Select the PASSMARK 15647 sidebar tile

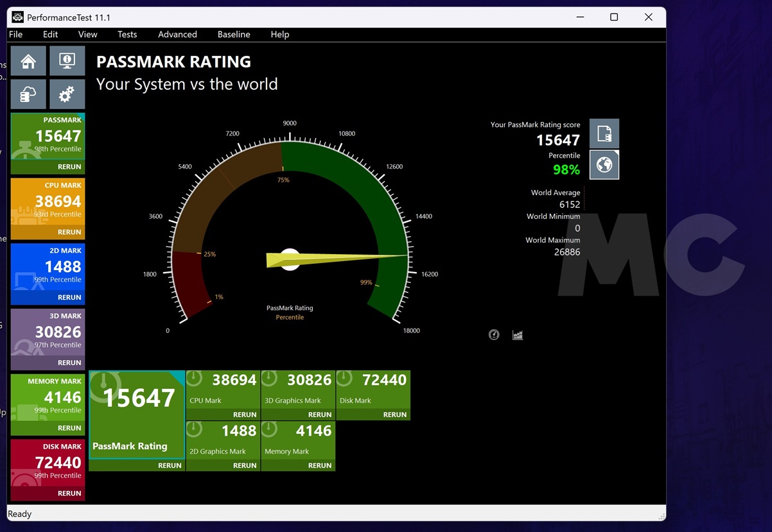[48, 136]
